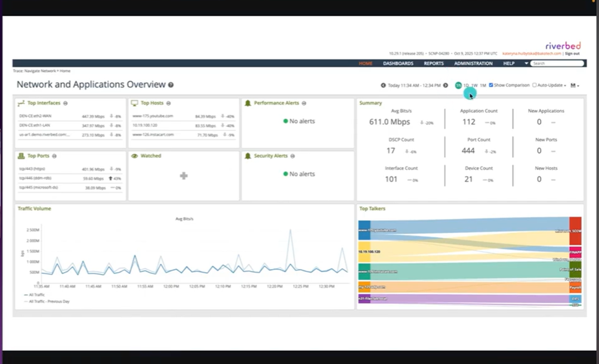The image size is (599, 364).
Task: Open the Reports menu
Action: 434,63
